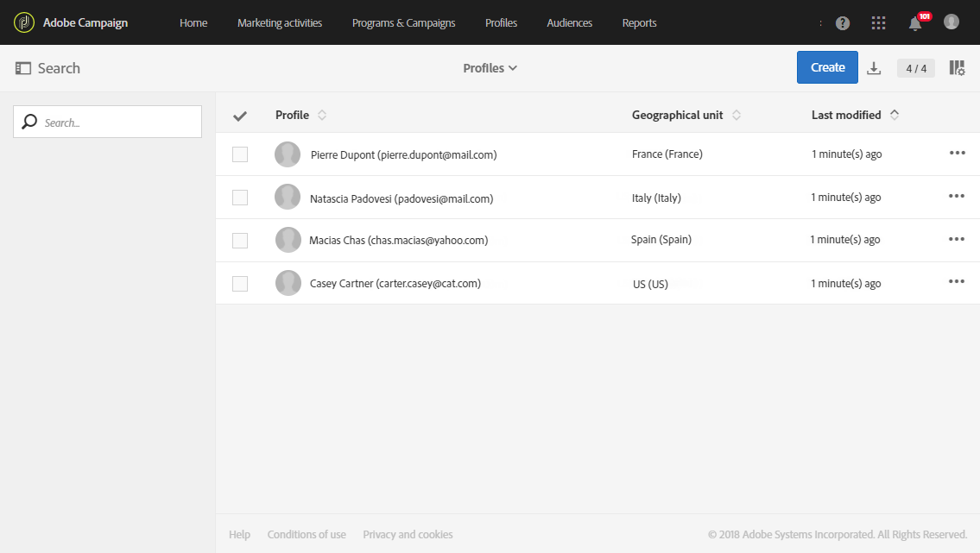Screen dimensions: 980x553
Task: Go to the Marketing activities menu
Action: tap(280, 23)
